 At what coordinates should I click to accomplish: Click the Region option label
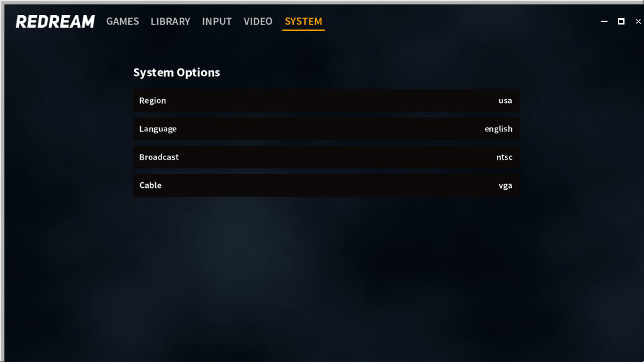(x=153, y=101)
